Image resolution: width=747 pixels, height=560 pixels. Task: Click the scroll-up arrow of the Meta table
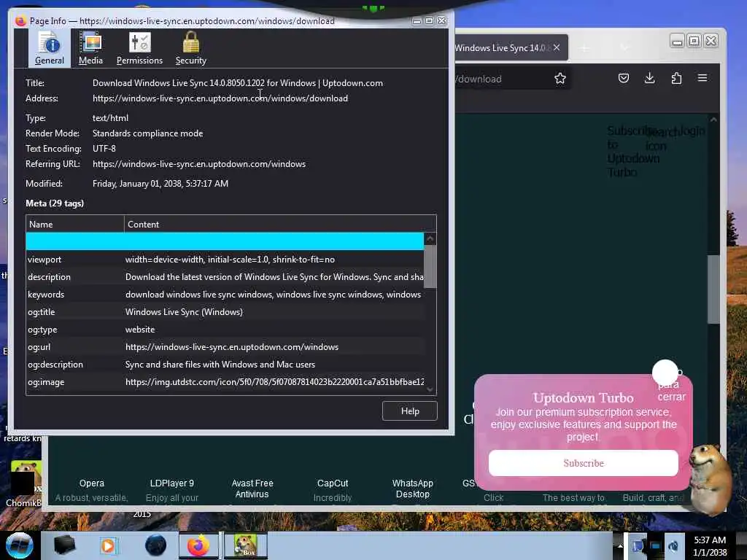(430, 238)
